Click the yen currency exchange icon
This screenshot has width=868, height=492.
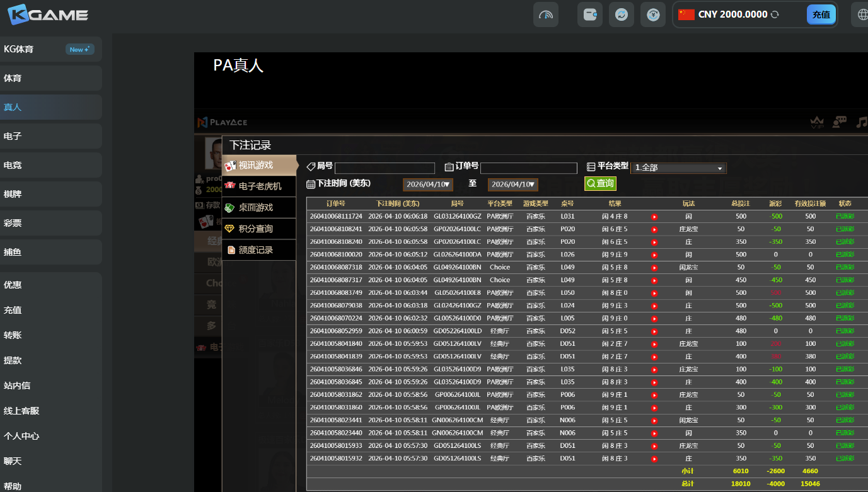653,14
